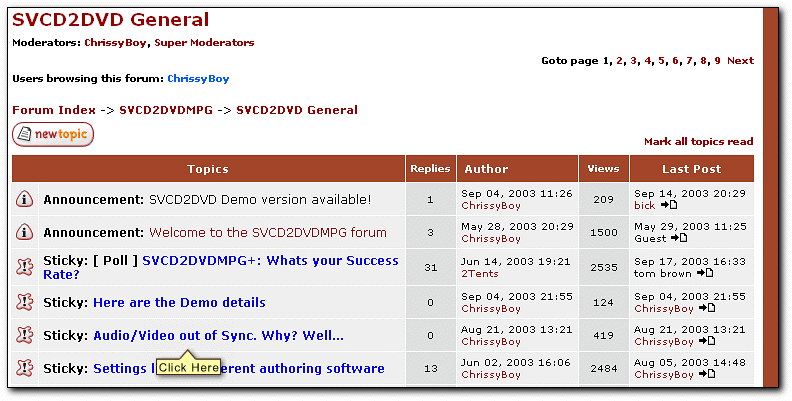Viewport: 792px width, 401px height.
Task: Click view count 2484
Action: (604, 369)
